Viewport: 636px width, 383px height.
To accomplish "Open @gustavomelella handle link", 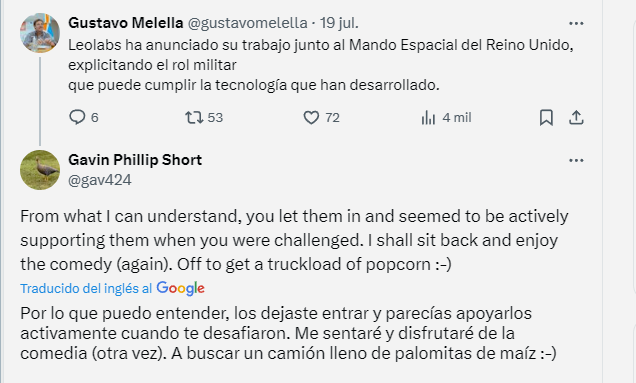I will pyautogui.click(x=247, y=23).
